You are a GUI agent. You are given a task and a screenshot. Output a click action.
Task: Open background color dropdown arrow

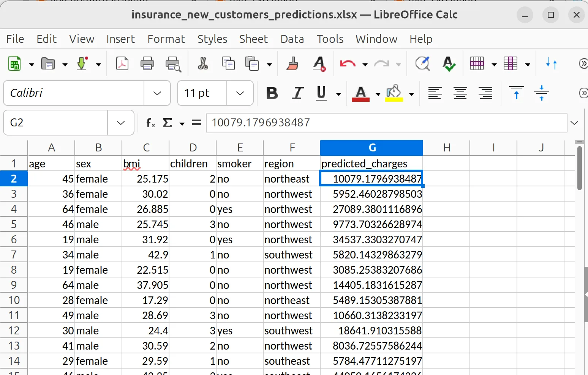pyautogui.click(x=411, y=94)
